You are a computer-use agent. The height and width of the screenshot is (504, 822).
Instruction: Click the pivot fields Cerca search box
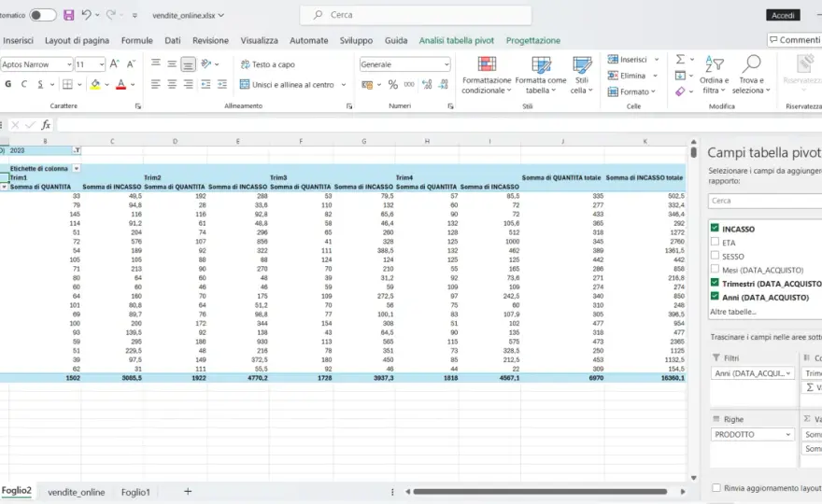[765, 201]
